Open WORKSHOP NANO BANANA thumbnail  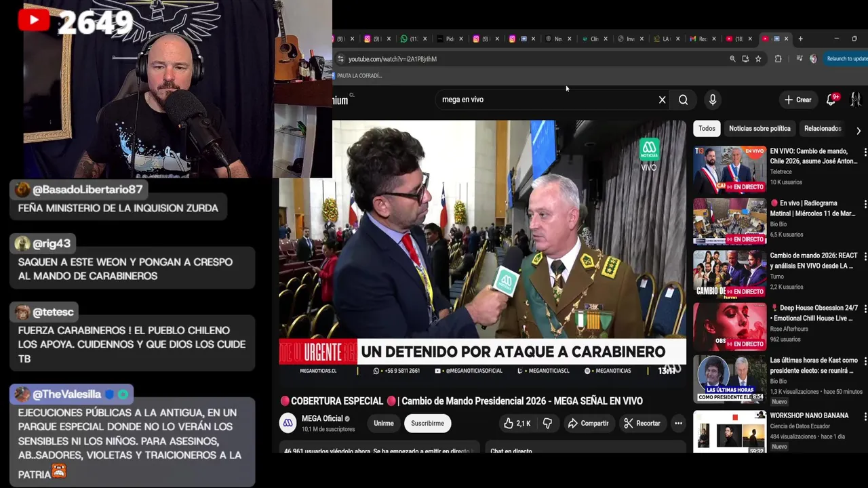click(x=729, y=431)
